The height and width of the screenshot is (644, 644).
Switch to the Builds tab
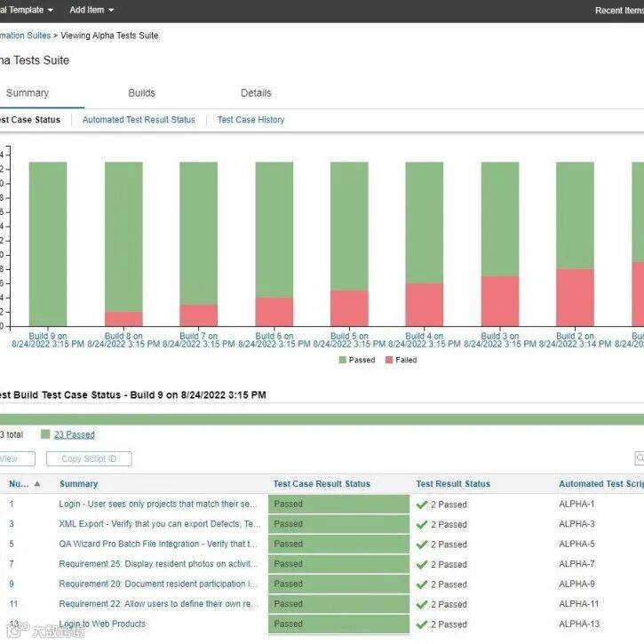pos(142,92)
